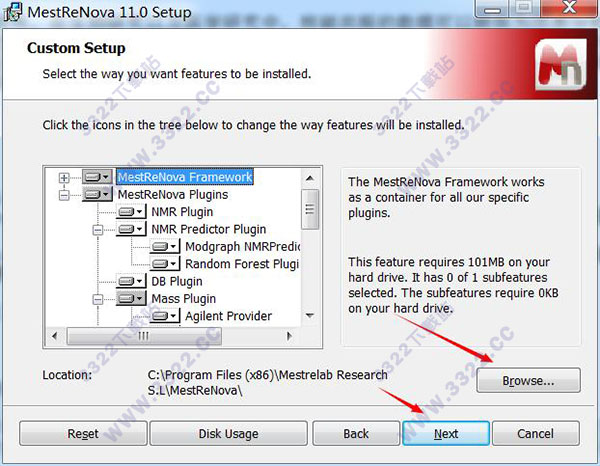Open install option dropdown for NMR Plugin
The height and width of the screenshot is (466, 600).
(131, 212)
